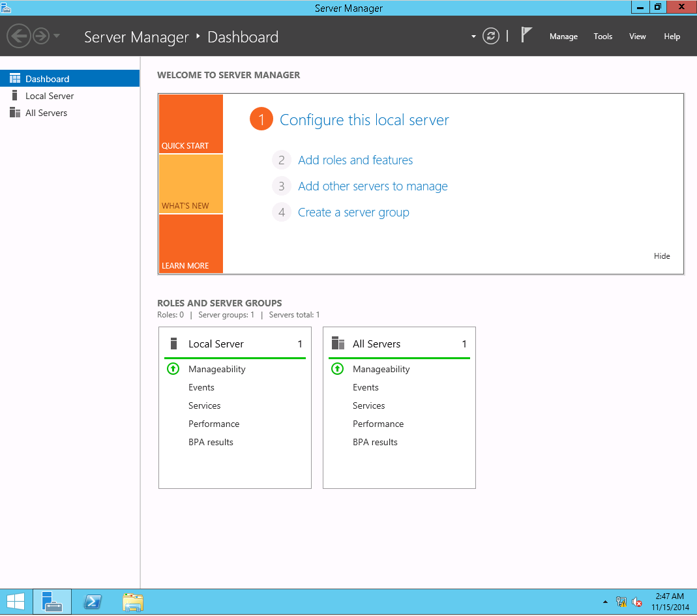
Task: Open Events in All Servers tile
Action: 365,388
